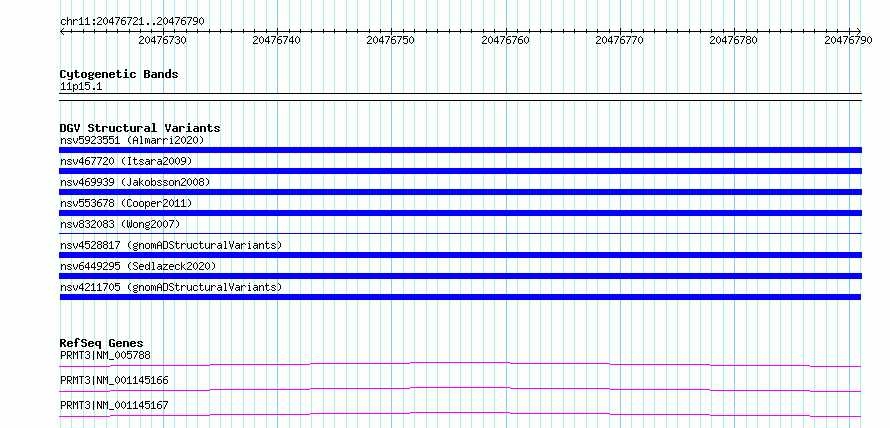Click the blue bar under nsv469939
Image resolution: width=890 pixels, height=428 pixels.
(x=460, y=192)
